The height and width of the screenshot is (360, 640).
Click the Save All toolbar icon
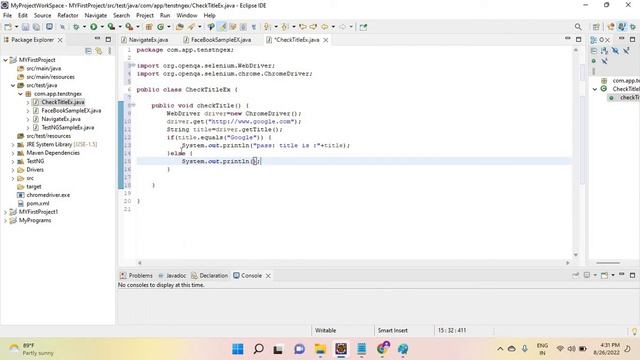(36, 27)
